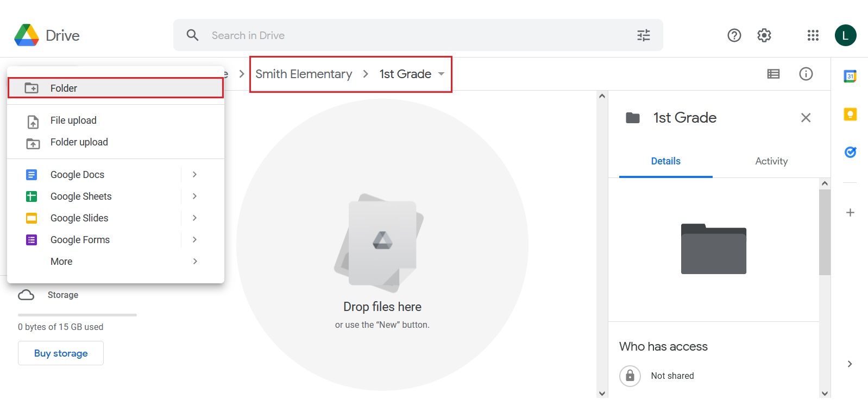
Task: Open the More submenu entry
Action: click(x=116, y=262)
